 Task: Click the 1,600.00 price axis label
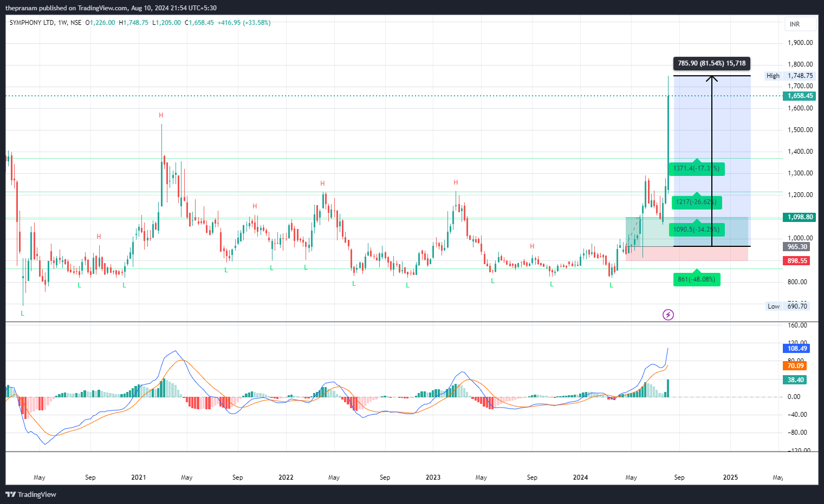[x=800, y=108]
